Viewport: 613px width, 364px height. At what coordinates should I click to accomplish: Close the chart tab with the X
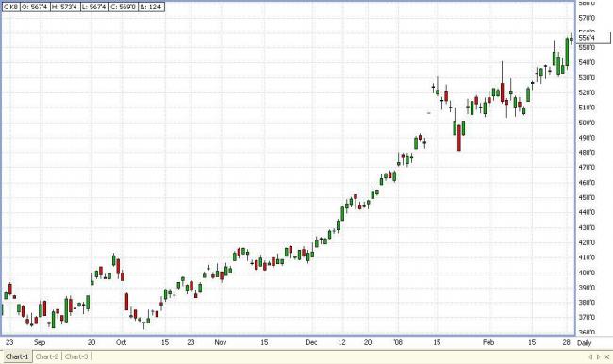606,356
